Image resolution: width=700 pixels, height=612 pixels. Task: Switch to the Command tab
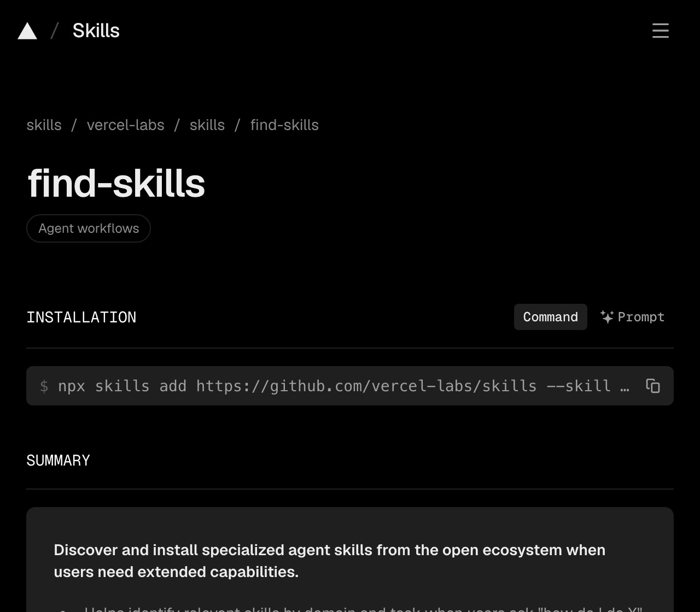(x=550, y=317)
